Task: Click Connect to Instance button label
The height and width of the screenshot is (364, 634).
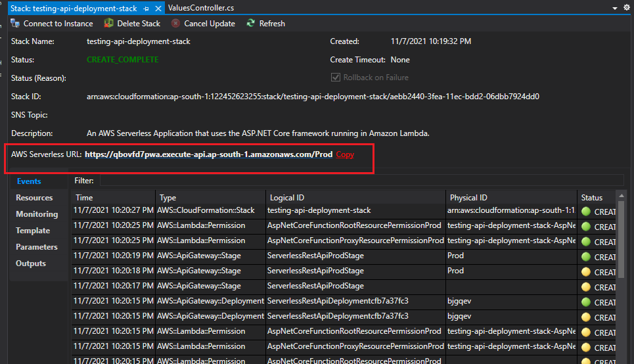Action: (58, 24)
